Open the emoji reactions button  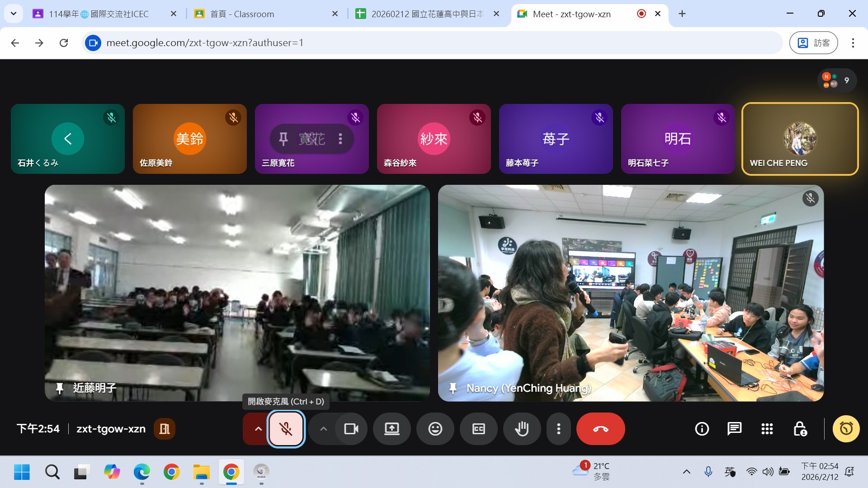pos(435,429)
